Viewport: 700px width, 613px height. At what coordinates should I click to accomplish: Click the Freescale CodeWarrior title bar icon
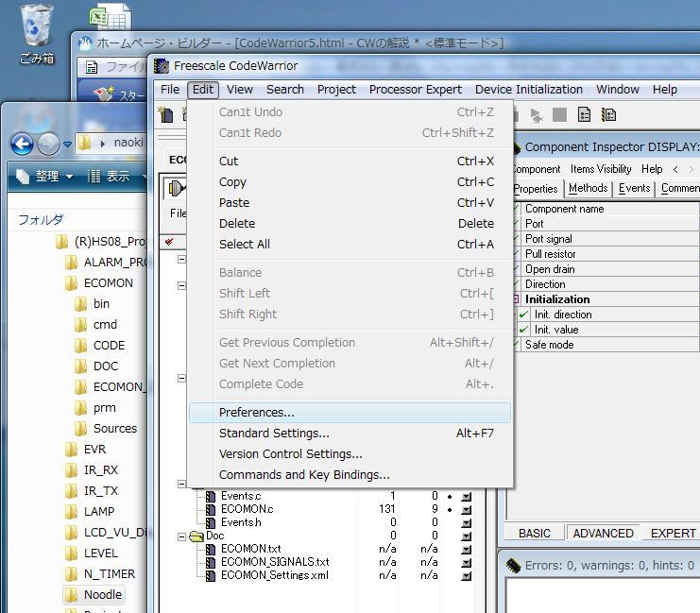pyautogui.click(x=162, y=66)
